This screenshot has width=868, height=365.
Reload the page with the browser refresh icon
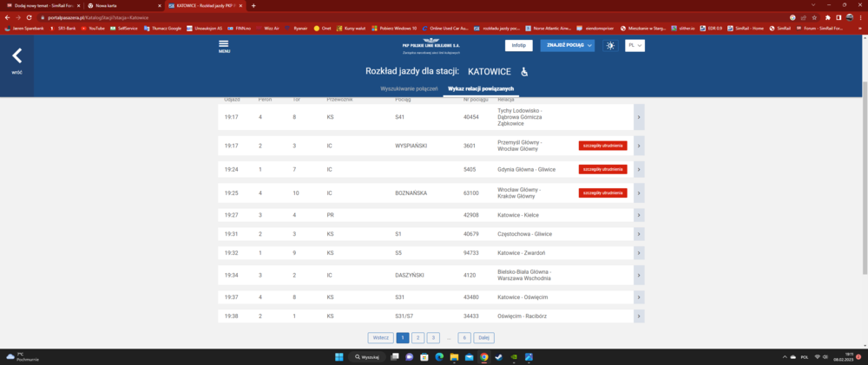(29, 16)
